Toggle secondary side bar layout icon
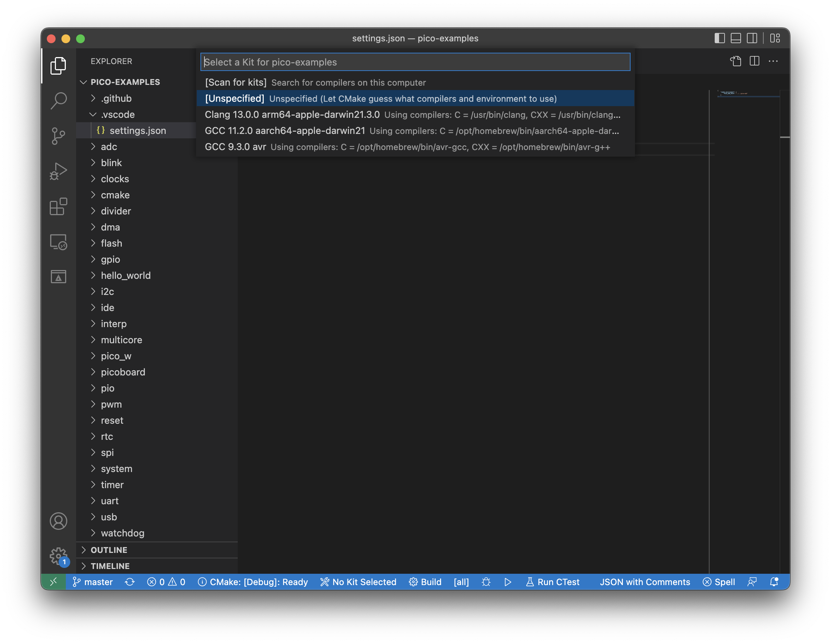 752,38
